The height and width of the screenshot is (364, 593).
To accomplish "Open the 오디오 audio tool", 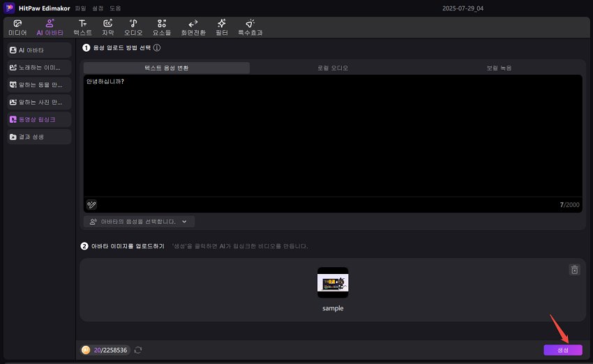I will click(x=133, y=28).
